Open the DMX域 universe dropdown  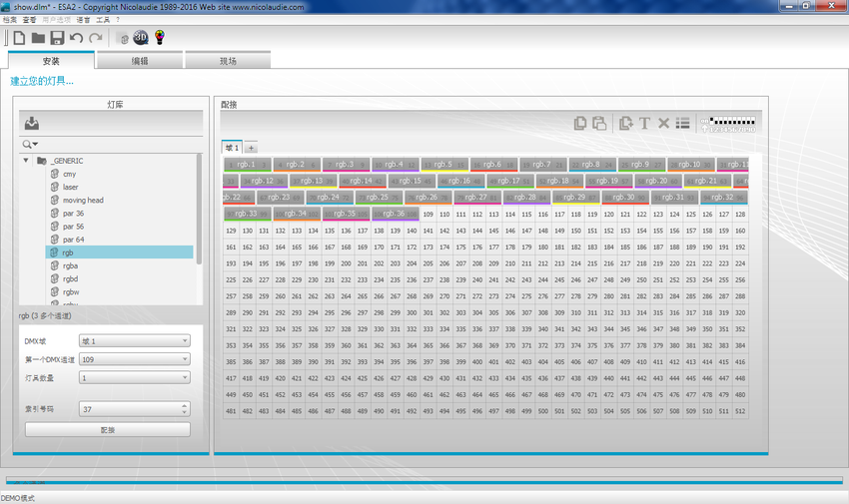pos(135,341)
